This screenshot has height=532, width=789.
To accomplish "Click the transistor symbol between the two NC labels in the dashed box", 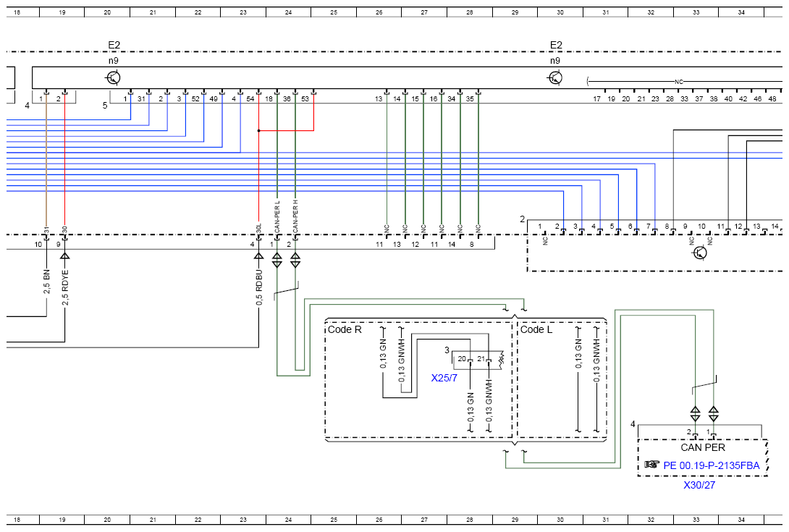I will [699, 253].
